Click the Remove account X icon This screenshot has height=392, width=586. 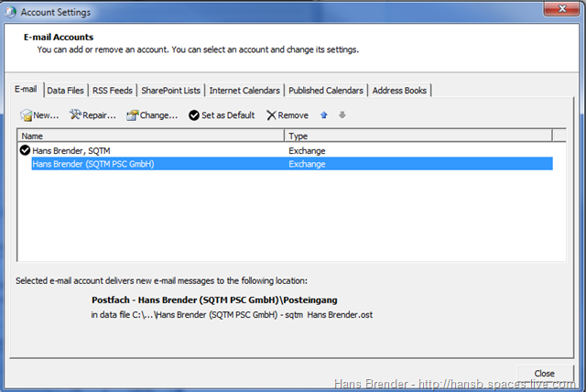[x=271, y=115]
